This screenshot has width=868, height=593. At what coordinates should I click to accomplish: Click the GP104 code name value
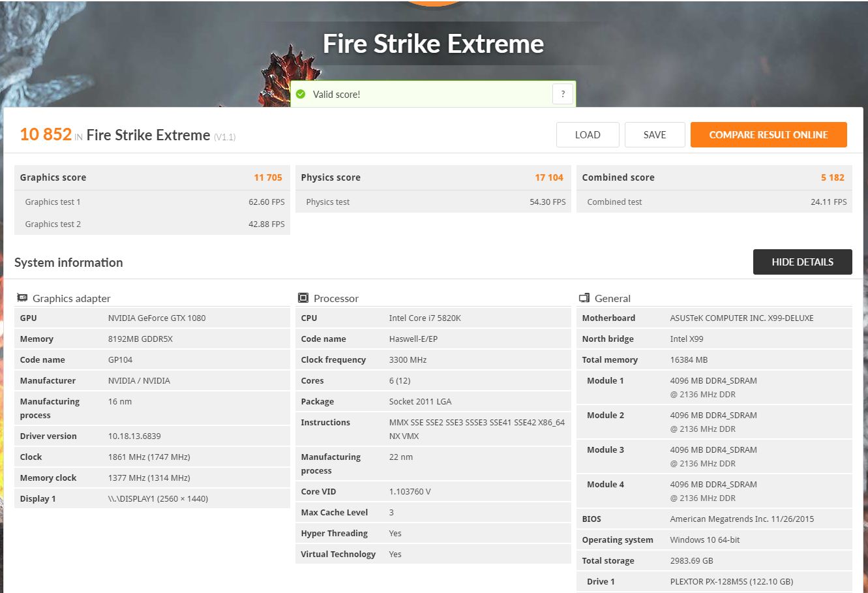pos(121,360)
